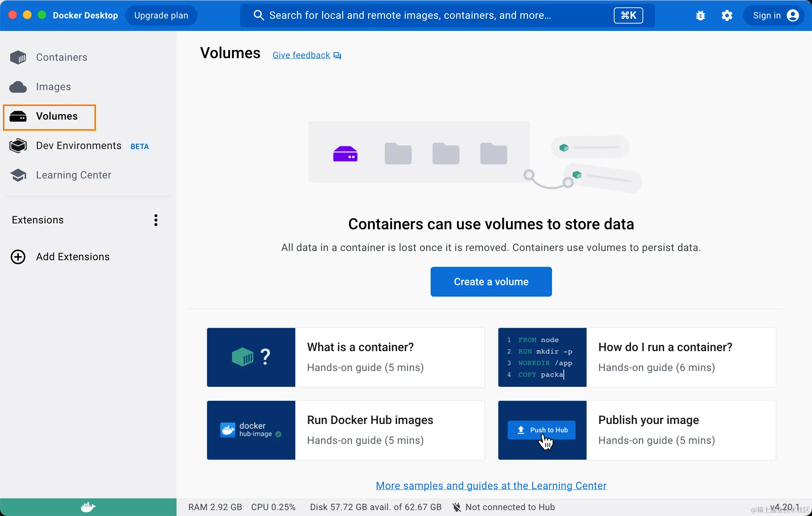Click the Images cloud icon

tap(18, 87)
